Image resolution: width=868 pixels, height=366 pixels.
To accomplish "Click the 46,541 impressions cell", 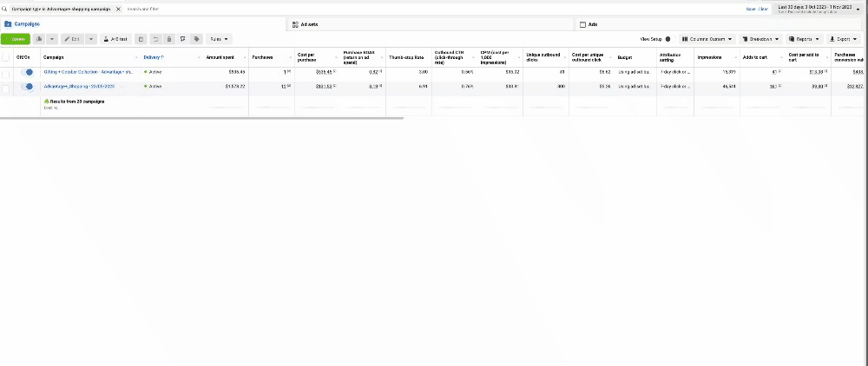I will click(730, 86).
